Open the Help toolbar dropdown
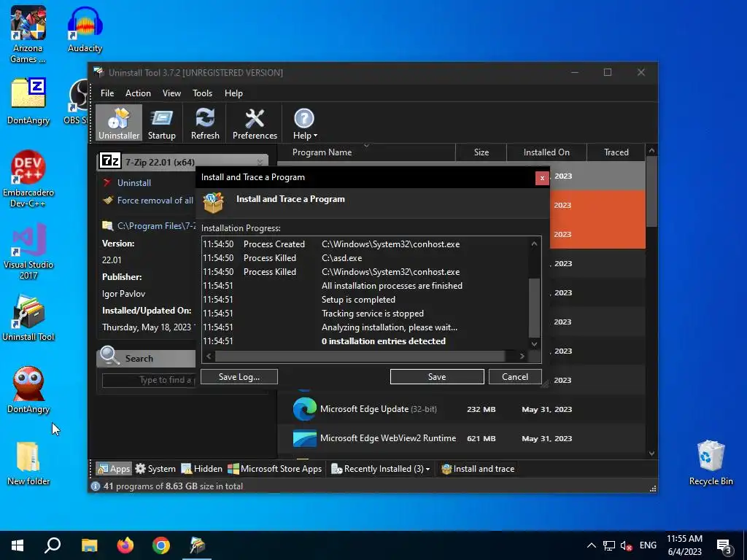 click(304, 123)
